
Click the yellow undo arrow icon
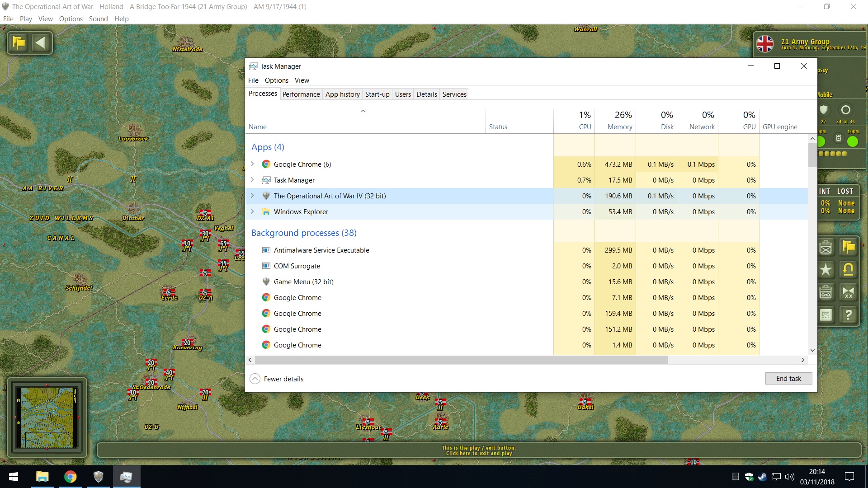coord(849,270)
